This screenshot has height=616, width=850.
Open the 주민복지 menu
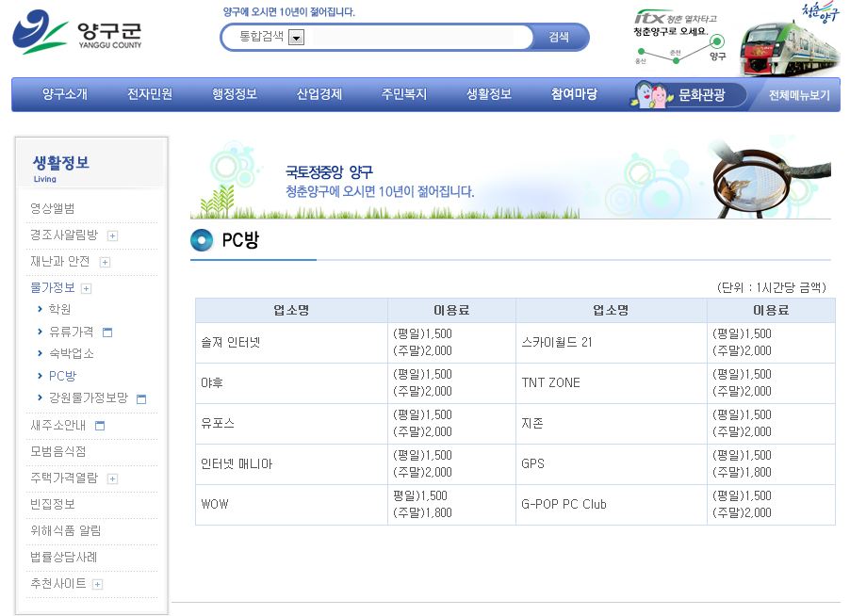(x=404, y=94)
